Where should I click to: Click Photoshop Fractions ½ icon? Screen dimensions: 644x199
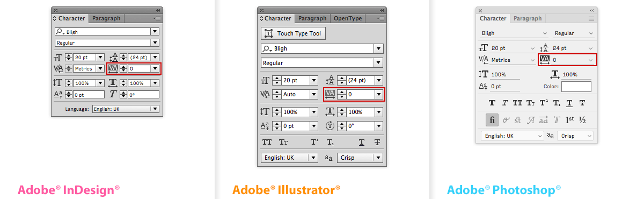pos(582,119)
